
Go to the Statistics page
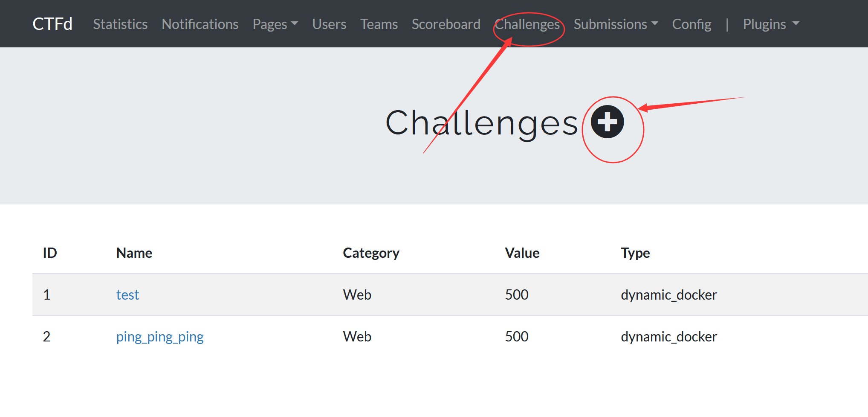click(120, 24)
